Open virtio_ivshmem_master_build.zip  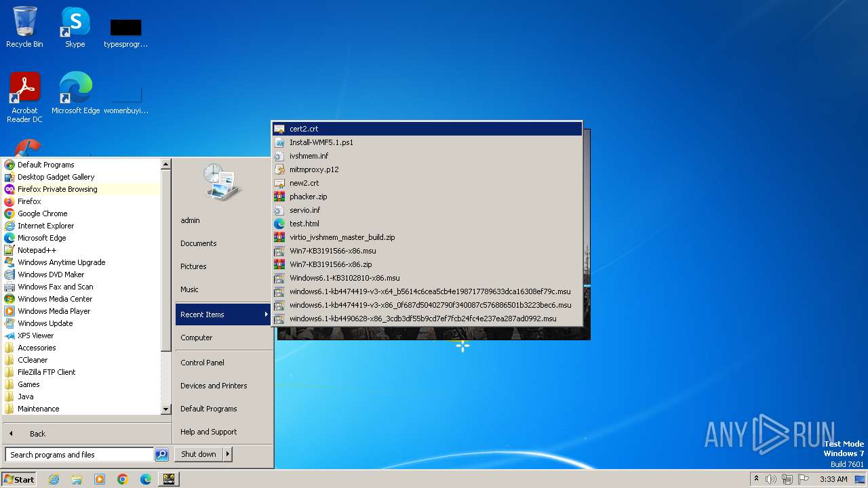(x=427, y=237)
